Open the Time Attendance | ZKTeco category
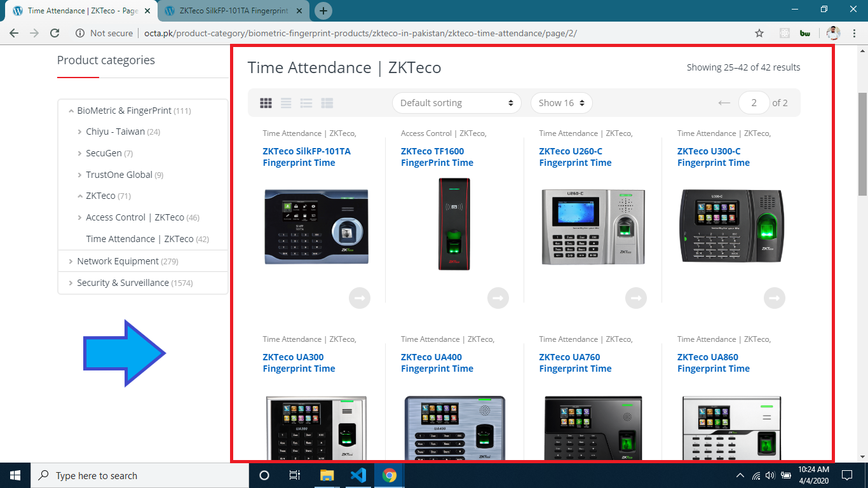This screenshot has height=488, width=868. click(140, 239)
